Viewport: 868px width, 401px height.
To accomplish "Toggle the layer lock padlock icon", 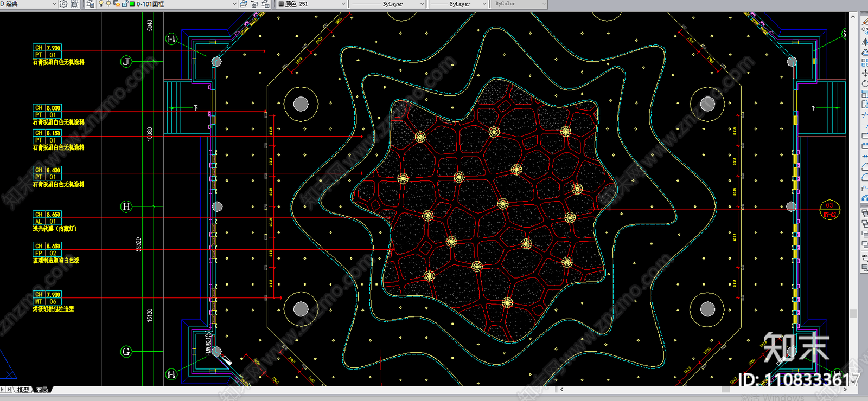I will coord(124,4).
